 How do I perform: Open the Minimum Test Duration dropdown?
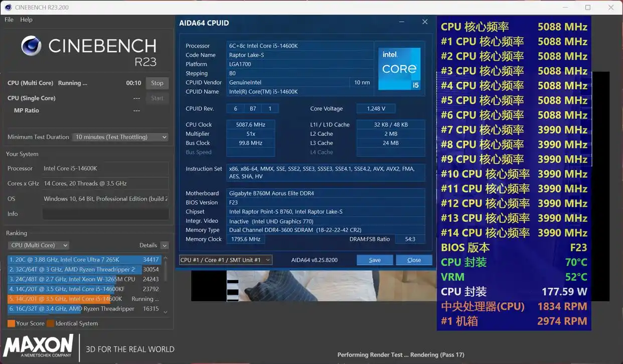(x=120, y=137)
